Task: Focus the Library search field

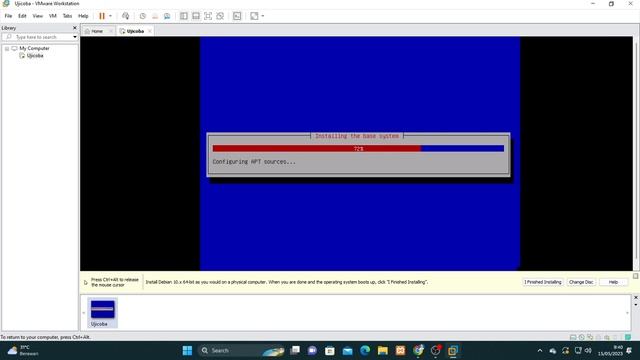Action: click(x=37, y=37)
